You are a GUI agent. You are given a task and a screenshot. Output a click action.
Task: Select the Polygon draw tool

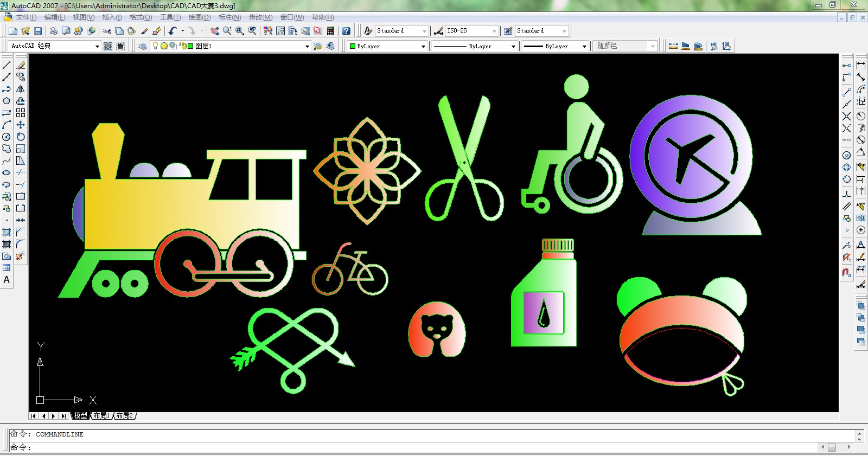7,101
